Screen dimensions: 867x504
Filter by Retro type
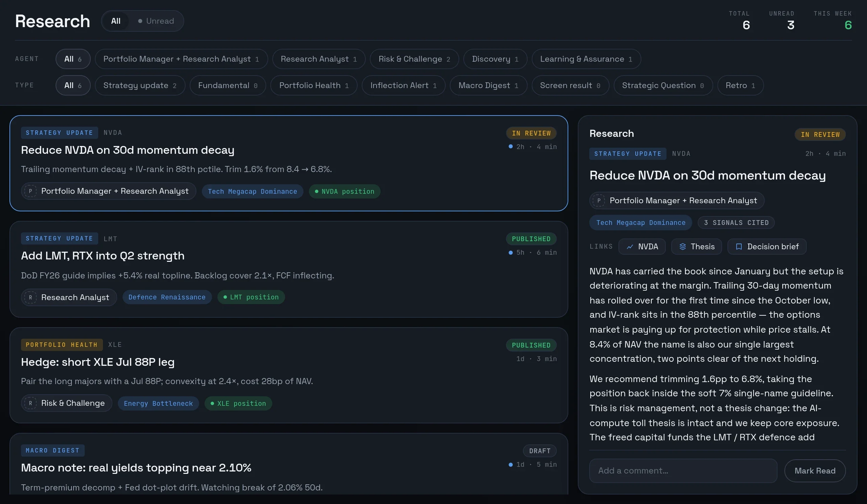[740, 85]
